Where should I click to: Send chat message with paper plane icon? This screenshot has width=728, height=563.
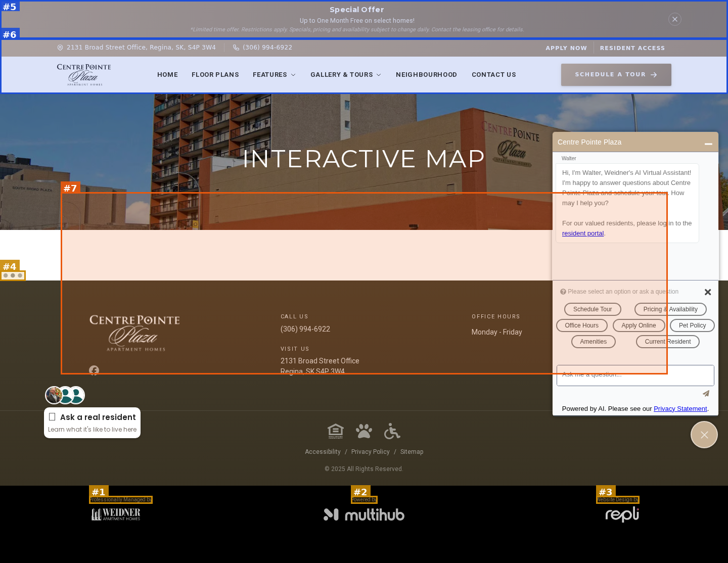(706, 394)
